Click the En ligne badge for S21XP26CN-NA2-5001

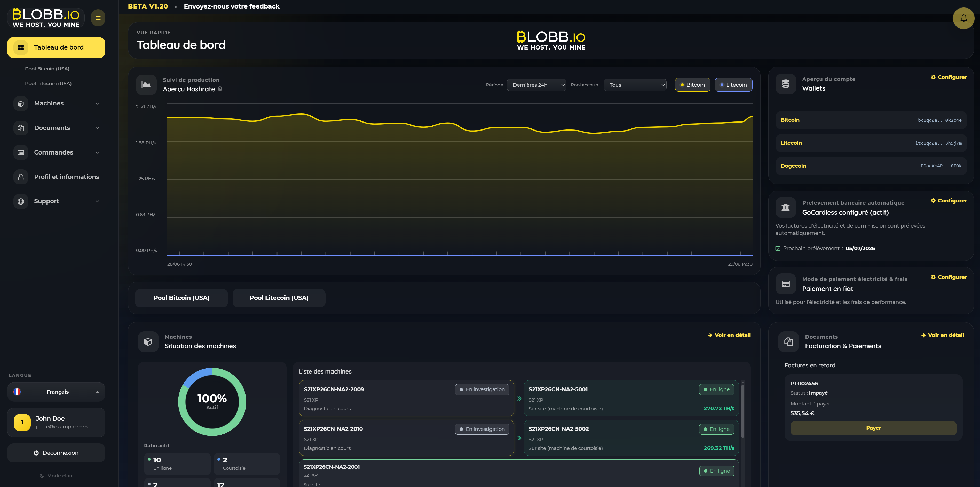tap(716, 390)
